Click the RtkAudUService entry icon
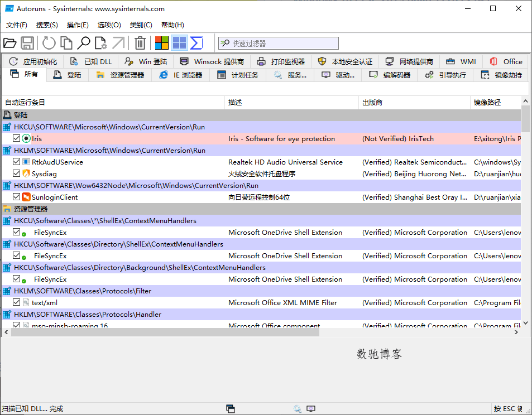 pyautogui.click(x=26, y=162)
